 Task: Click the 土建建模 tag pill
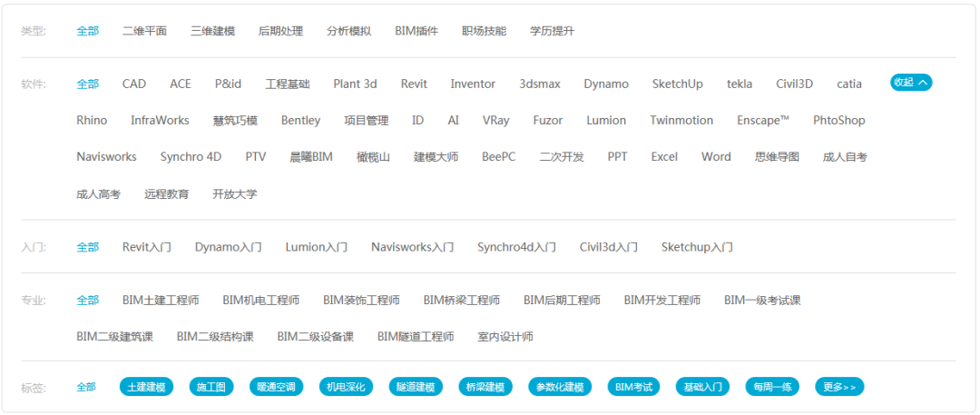[x=146, y=387]
